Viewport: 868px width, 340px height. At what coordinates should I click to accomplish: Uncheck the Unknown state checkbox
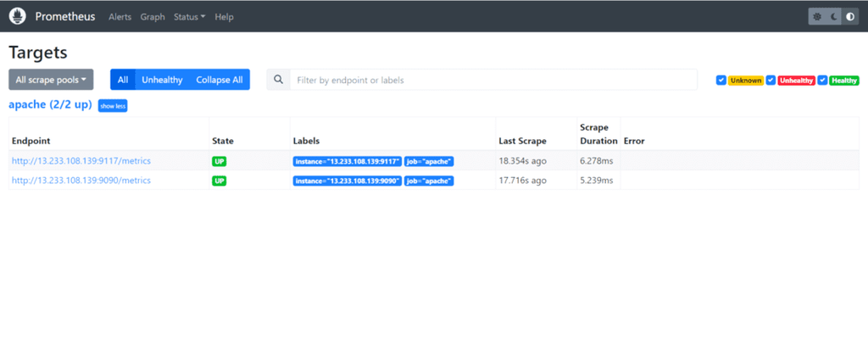tap(721, 81)
